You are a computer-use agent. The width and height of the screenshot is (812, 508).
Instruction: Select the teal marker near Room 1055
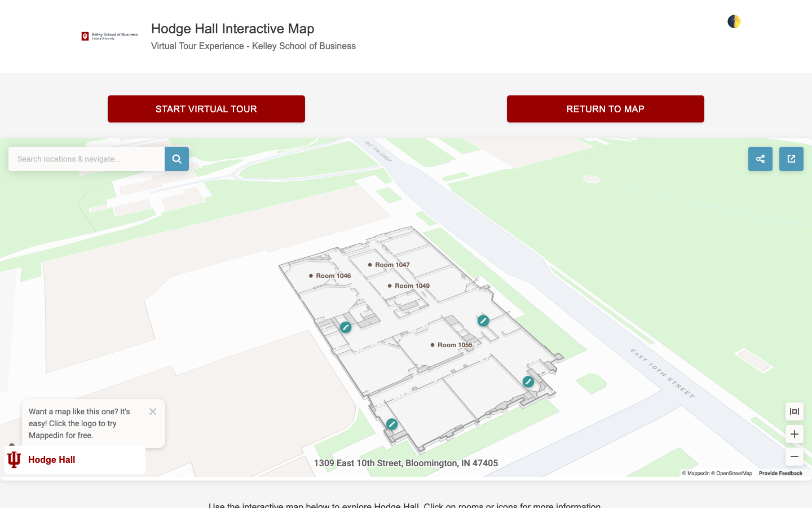483,321
